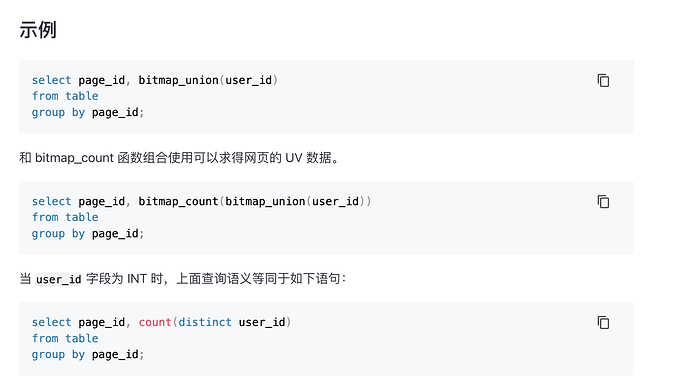Click page_id after select in third block
Image resolution: width=690 pixels, height=392 pixels.
pyautogui.click(x=102, y=322)
